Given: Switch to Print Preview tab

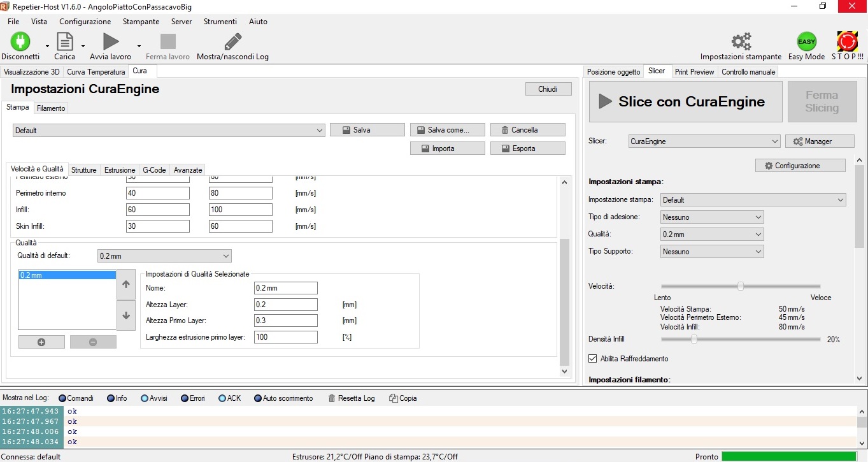Looking at the screenshot, I should pyautogui.click(x=694, y=72).
